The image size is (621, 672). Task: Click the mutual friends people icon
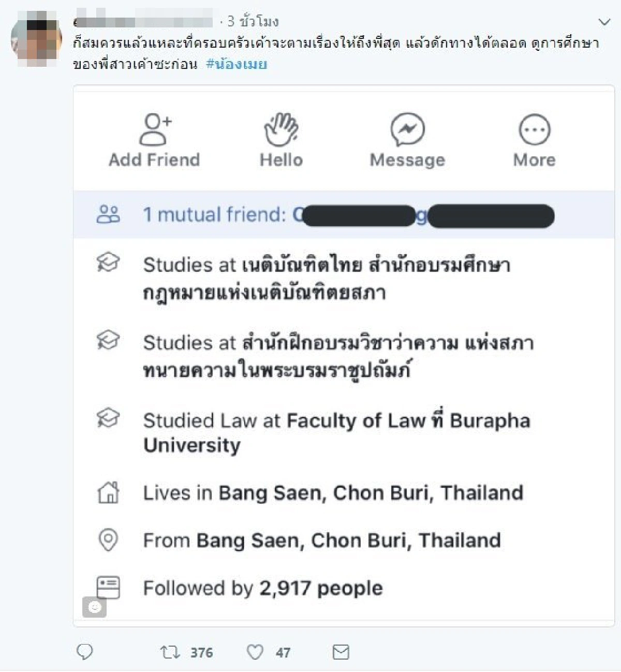pos(109,213)
